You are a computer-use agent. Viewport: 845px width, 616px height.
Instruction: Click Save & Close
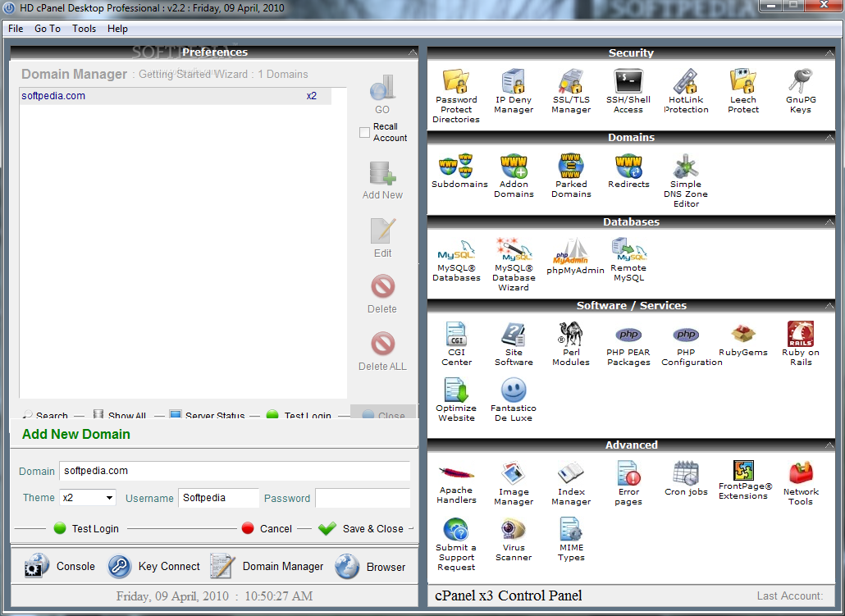coord(361,529)
